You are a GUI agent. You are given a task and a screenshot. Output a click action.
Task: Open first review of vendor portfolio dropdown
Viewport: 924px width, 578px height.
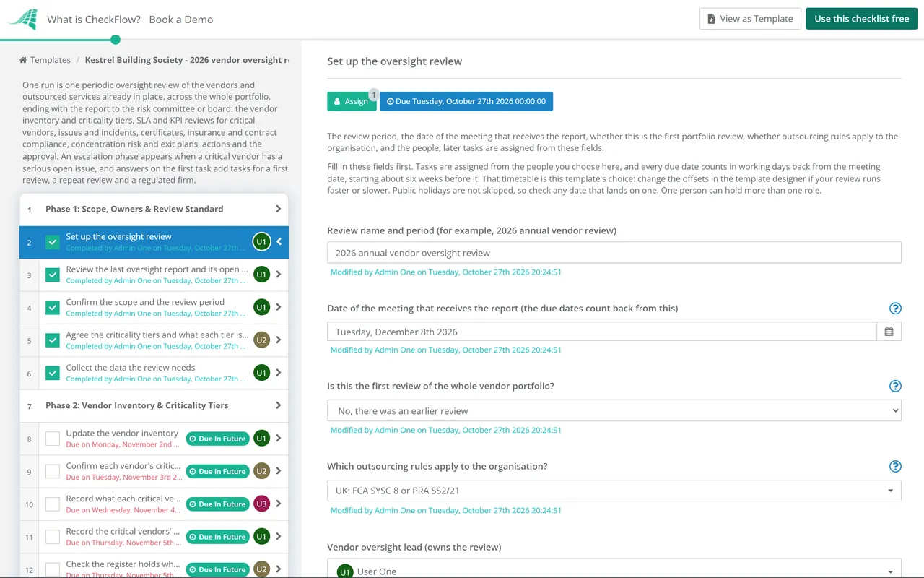pos(614,410)
